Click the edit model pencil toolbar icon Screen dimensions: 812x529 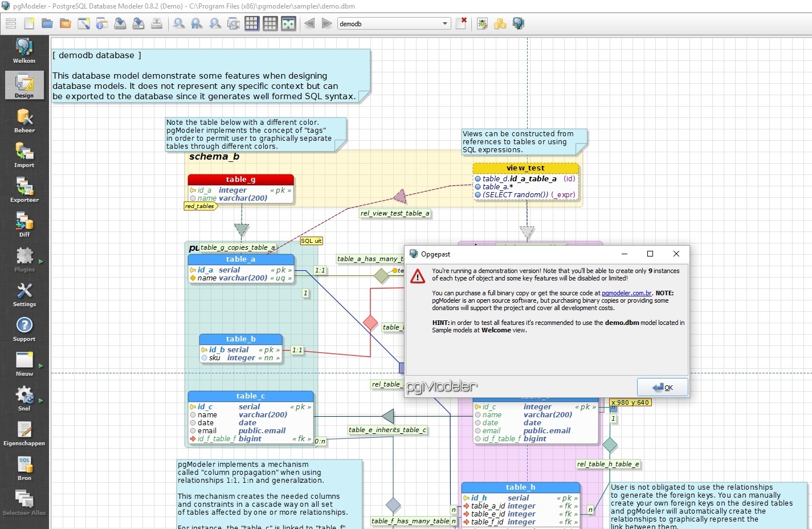coord(84,23)
